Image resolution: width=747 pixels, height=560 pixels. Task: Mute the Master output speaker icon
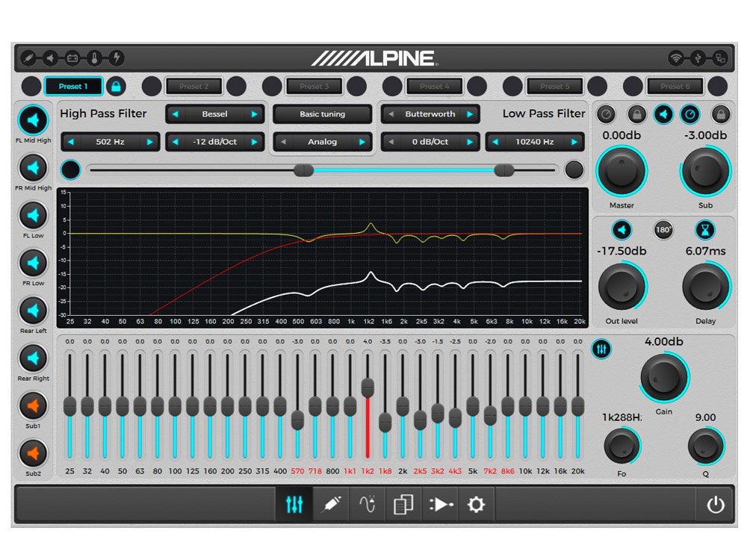[x=663, y=113]
